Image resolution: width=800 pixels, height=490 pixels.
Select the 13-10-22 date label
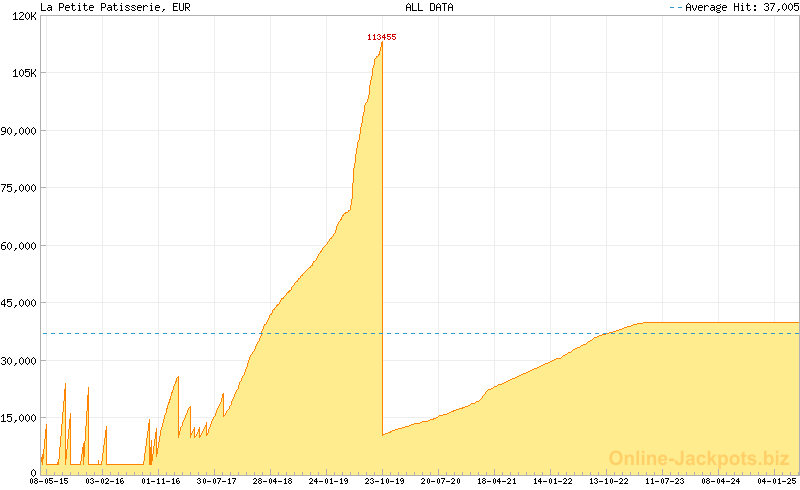(x=609, y=481)
